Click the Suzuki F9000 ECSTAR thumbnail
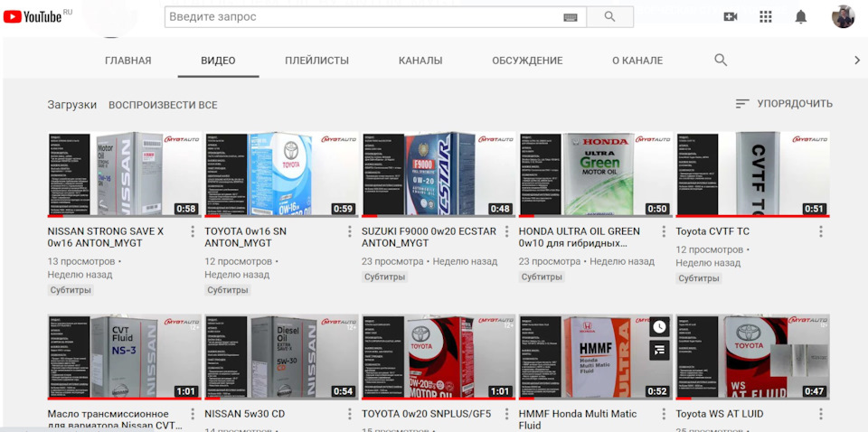 (x=439, y=174)
